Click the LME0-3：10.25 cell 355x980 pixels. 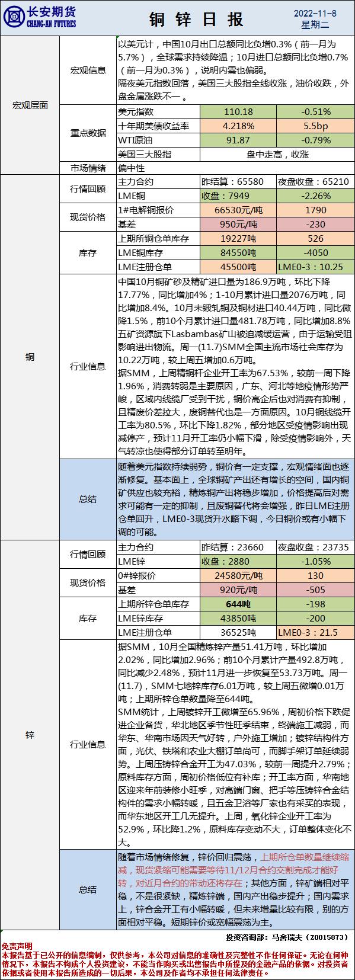[x=315, y=267]
